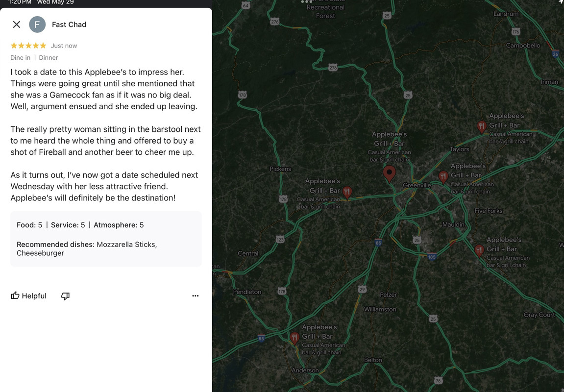This screenshot has height=392, width=564.
Task: Click the thumbs-down icon under the review
Action: pyautogui.click(x=65, y=296)
